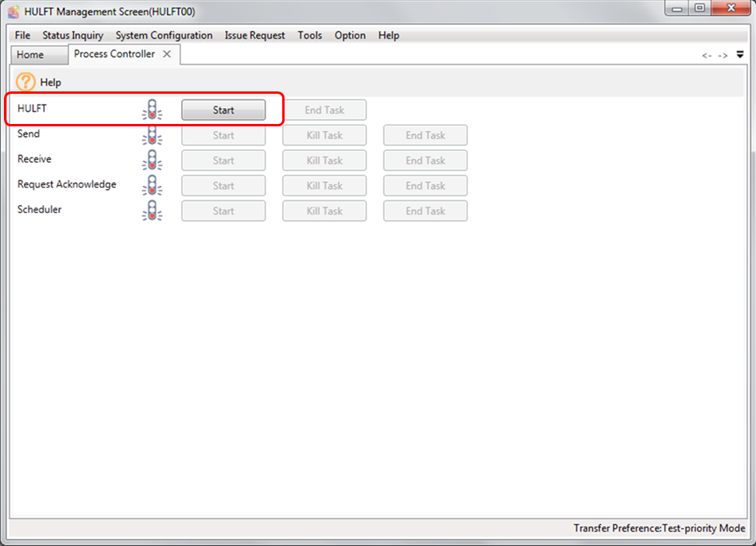
Task: Click End Task in the HULFT row
Action: 324,110
